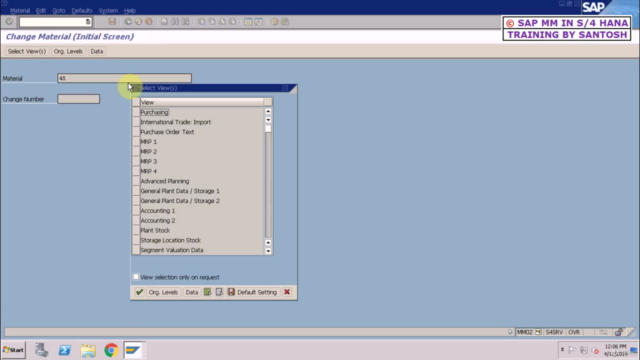Click the view list scrollbar thumb
The height and width of the screenshot is (360, 640).
click(268, 129)
